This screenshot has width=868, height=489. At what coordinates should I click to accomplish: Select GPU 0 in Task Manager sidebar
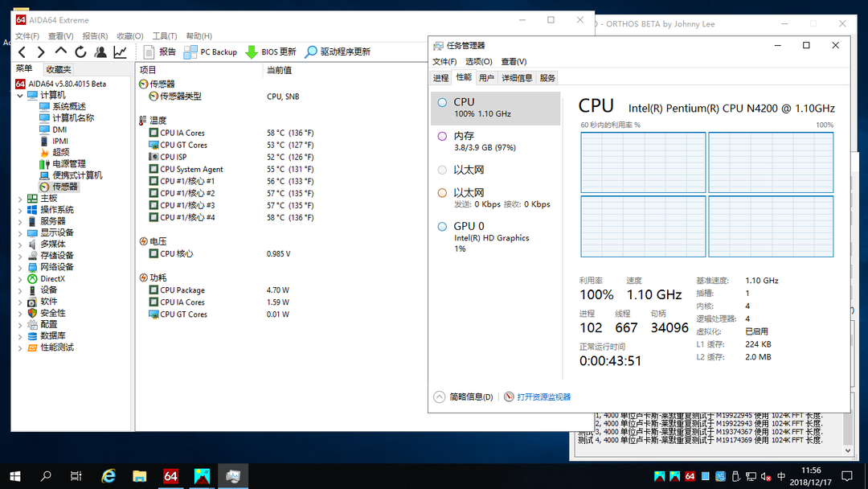[x=495, y=237]
